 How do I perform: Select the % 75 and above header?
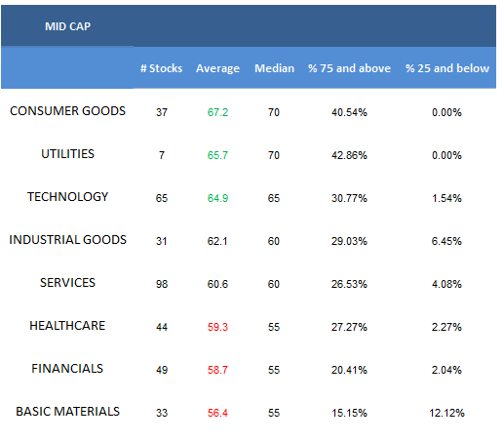pyautogui.click(x=349, y=68)
